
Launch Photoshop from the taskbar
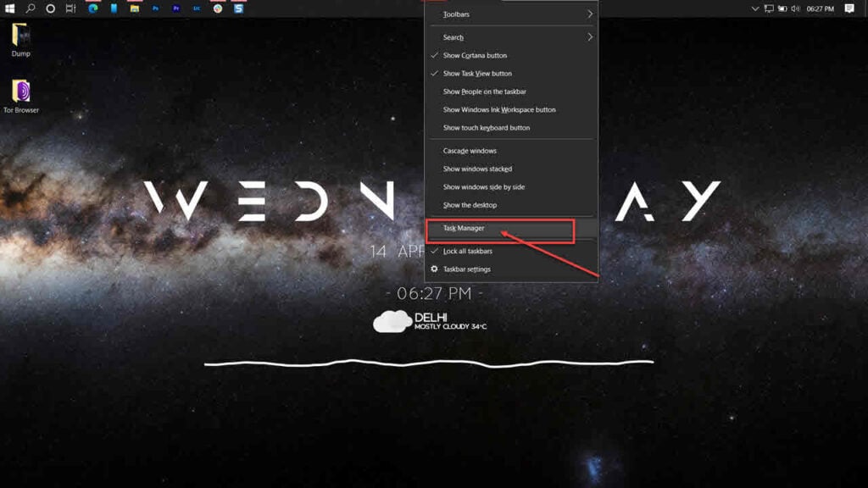coord(156,8)
